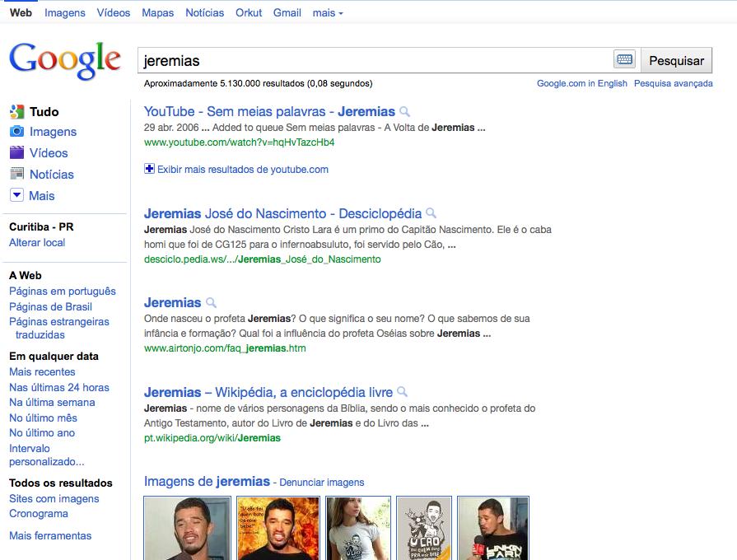Screen dimensions: 737x560
Task: Click preview magnifier next to Wikipédia result
Action: pos(402,392)
